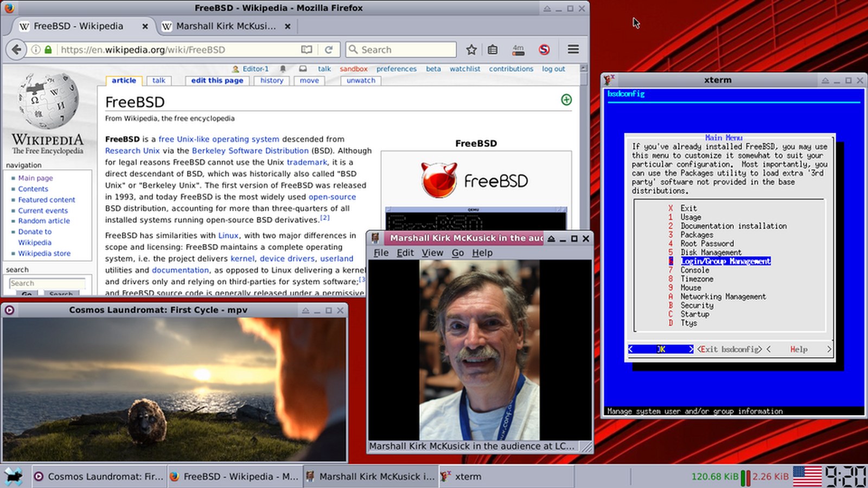The height and width of the screenshot is (488, 868).
Task: Click the Cosmos Laundromat taskbar entry
Action: [99, 476]
